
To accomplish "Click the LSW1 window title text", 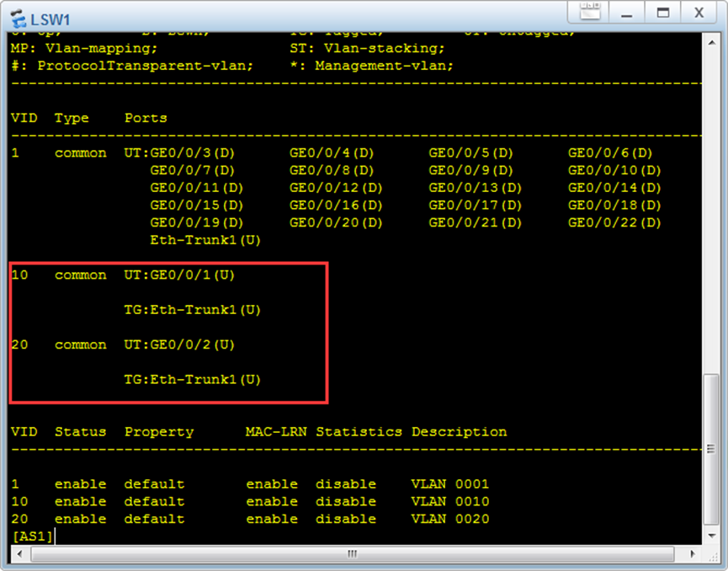I will [50, 20].
